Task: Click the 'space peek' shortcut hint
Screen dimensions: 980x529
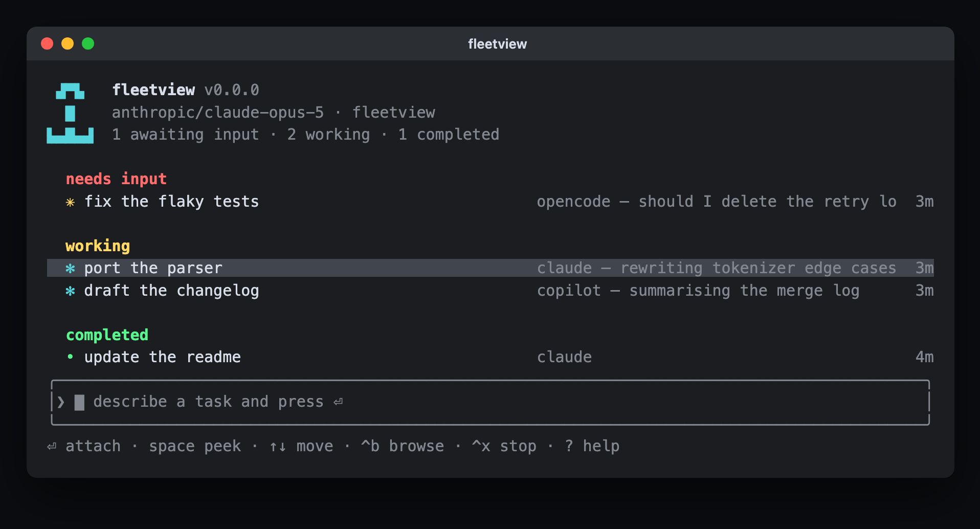Action: click(195, 446)
